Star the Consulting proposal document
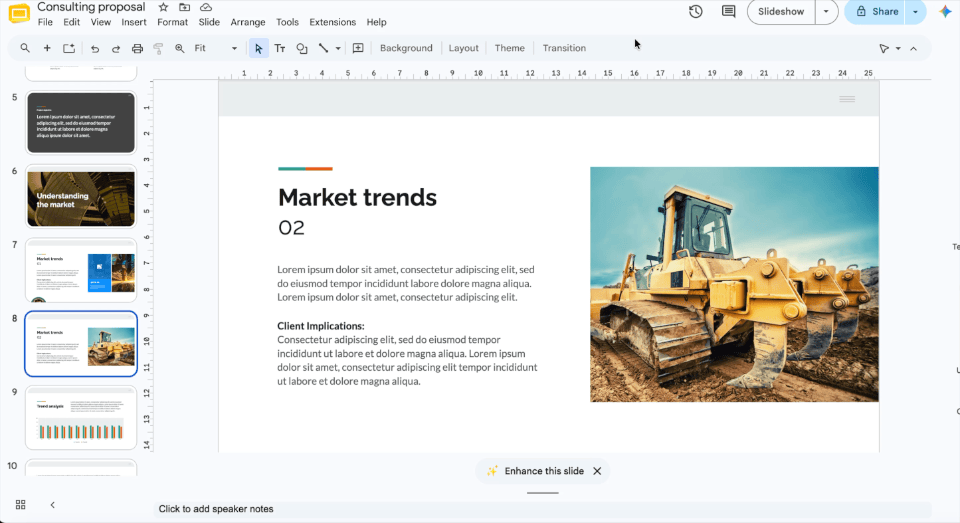 (x=163, y=7)
